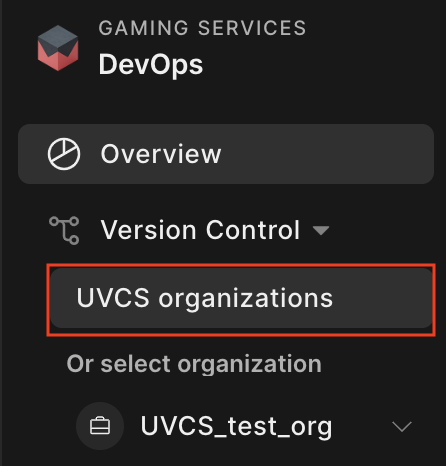Click the UVCS organizations row outlined in red

[x=241, y=298]
